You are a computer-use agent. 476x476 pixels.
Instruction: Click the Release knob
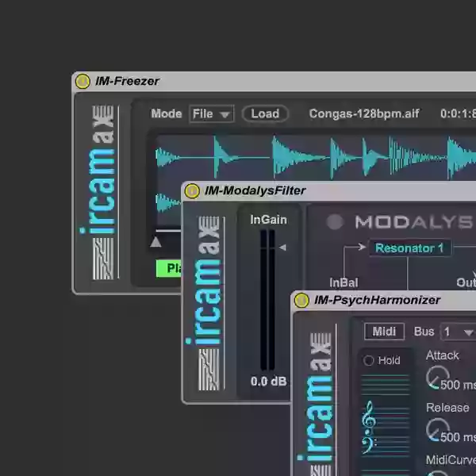(435, 430)
